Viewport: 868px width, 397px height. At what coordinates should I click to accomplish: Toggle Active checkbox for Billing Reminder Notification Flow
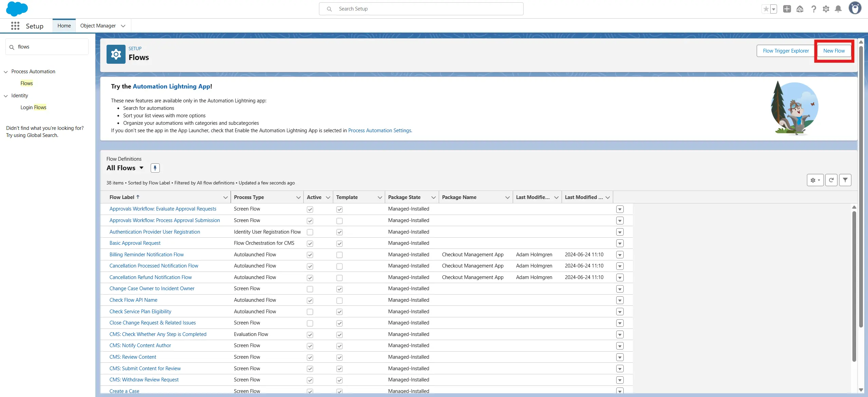point(310,255)
